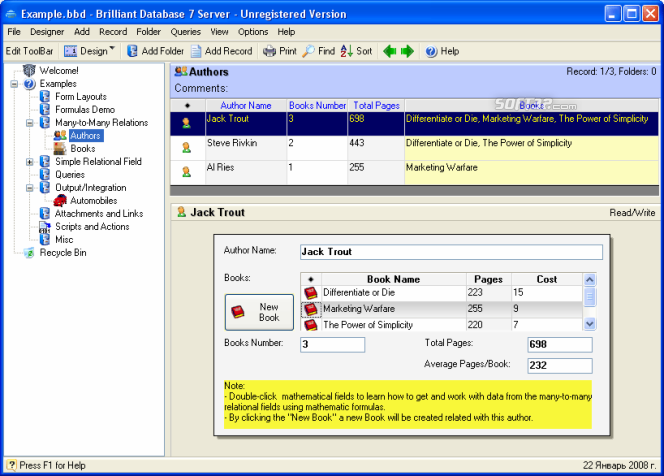Open the Help menu in menu bar
This screenshot has width=664, height=476.
point(286,32)
